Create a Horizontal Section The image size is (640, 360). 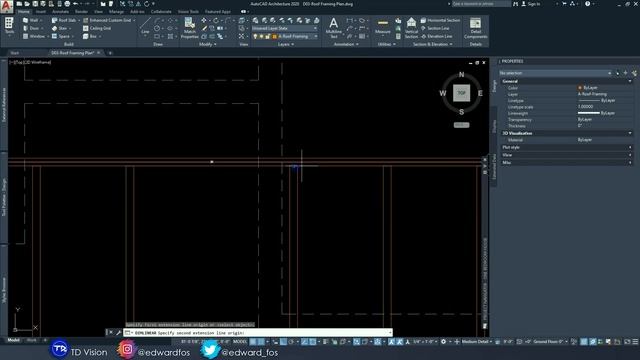point(440,20)
